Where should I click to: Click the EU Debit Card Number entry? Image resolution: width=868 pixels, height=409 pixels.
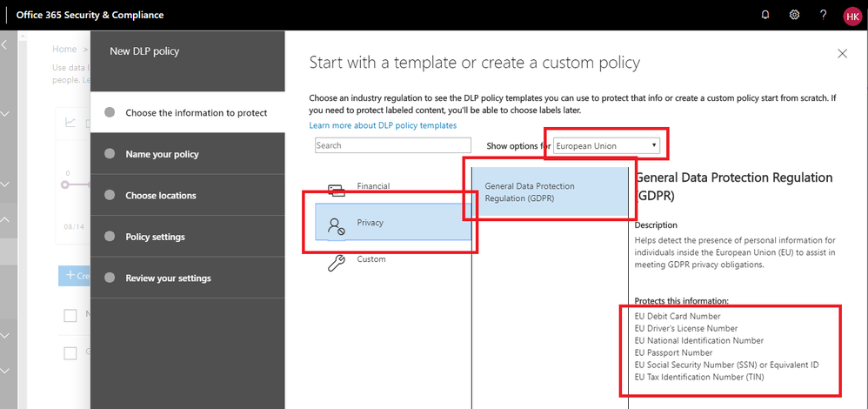(678, 316)
